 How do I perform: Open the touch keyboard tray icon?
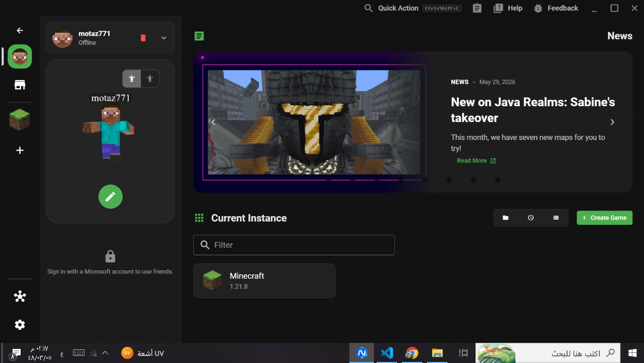78,353
